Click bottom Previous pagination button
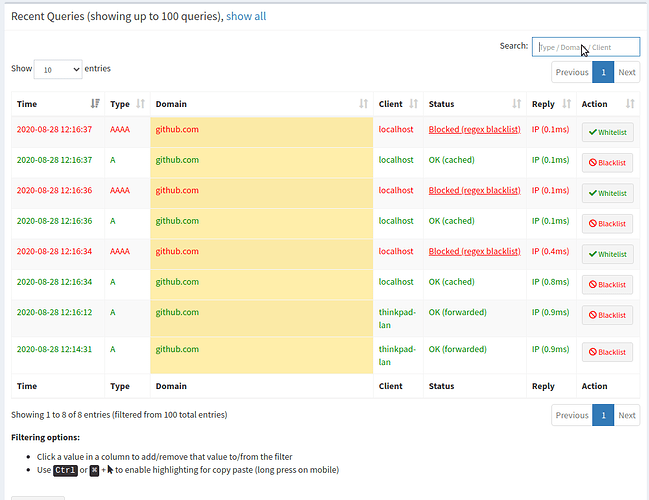This screenshot has height=500, width=649. pos(572,415)
